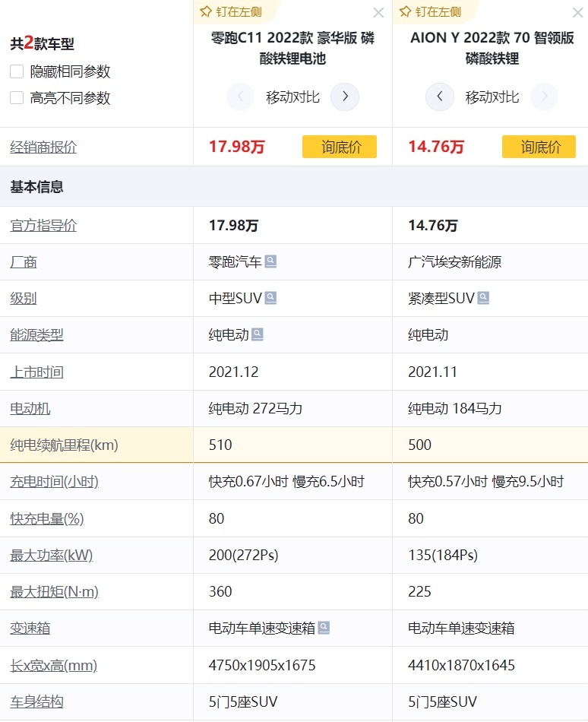This screenshot has height=722, width=588.
Task: Move 零跑C11 column left arrow
Action: pos(240,97)
